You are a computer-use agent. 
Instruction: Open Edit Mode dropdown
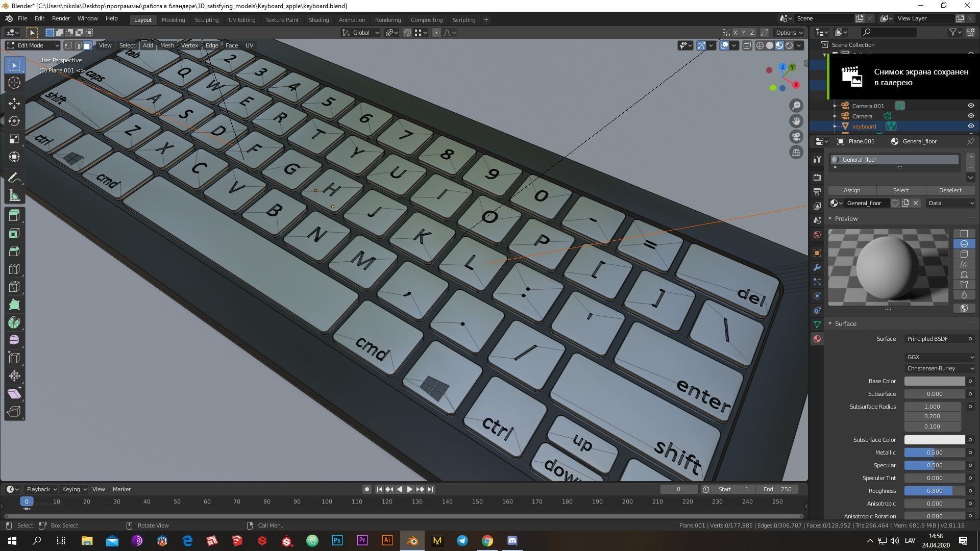point(33,45)
